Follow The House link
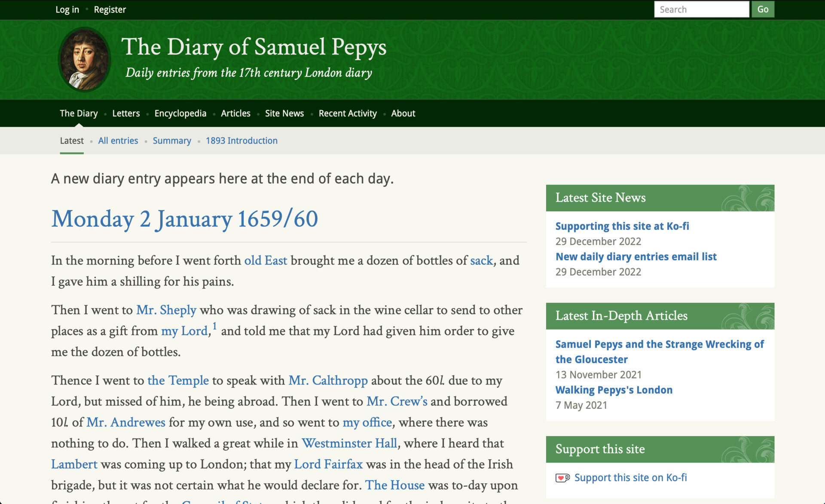Screen dimensions: 825x504 point(395,485)
